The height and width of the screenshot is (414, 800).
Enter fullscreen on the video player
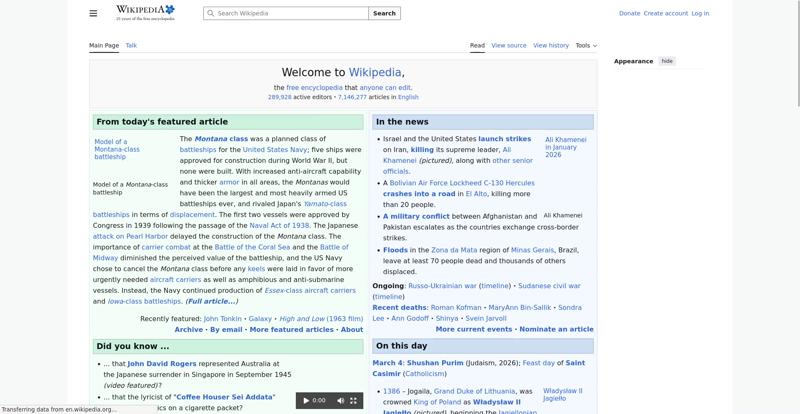(353, 400)
